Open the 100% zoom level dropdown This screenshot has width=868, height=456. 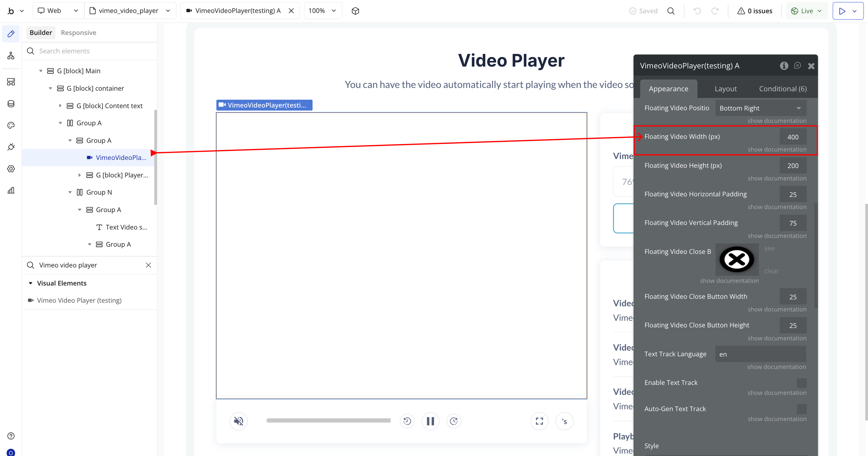(322, 11)
